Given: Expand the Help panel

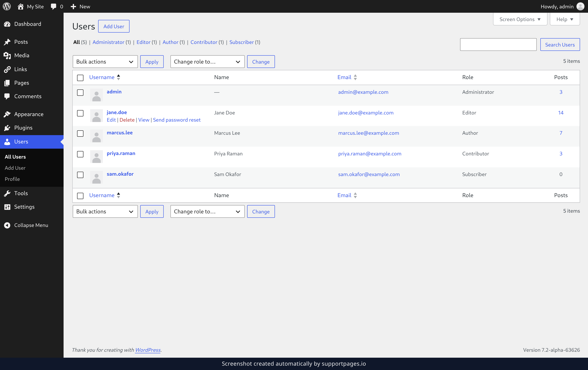Looking at the screenshot, I should click(x=565, y=19).
